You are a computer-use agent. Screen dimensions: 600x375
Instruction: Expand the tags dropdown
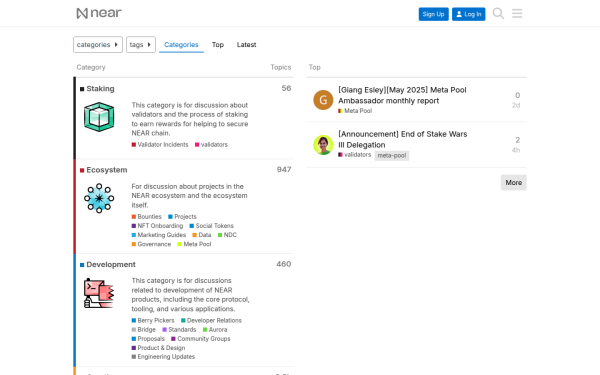(x=141, y=45)
